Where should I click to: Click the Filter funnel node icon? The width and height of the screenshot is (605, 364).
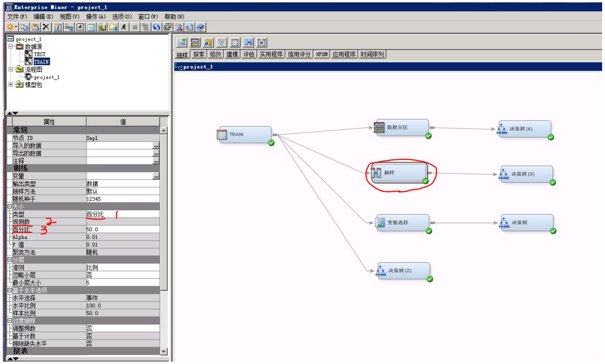click(221, 42)
